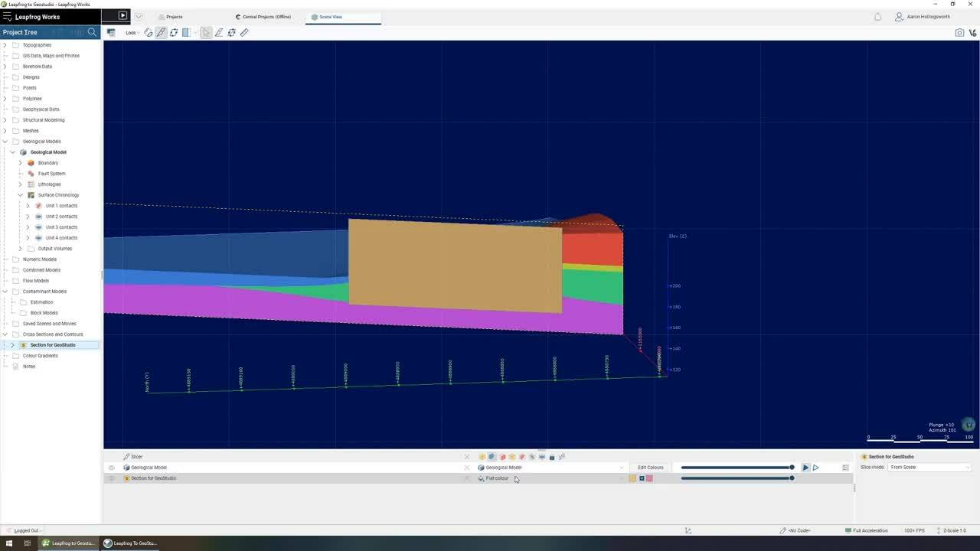Toggle the pink section display icon
This screenshot has height=551, width=980.
[x=649, y=478]
